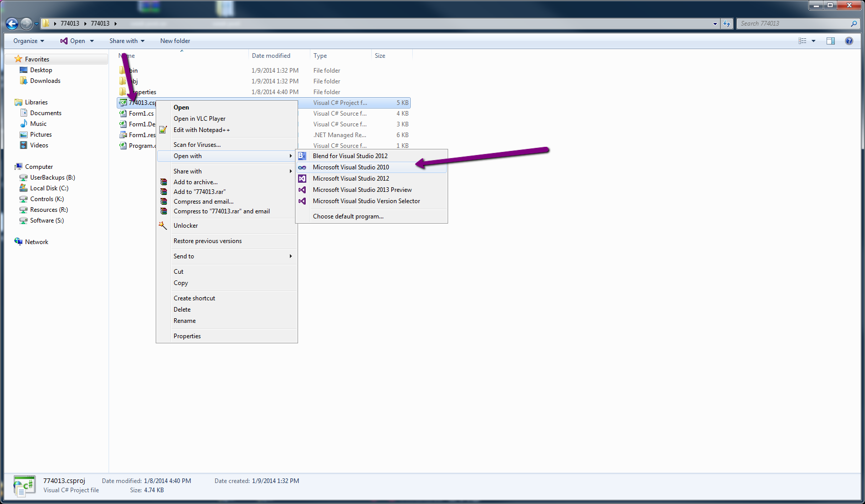Image resolution: width=865 pixels, height=504 pixels.
Task: Open the Documents library
Action: coord(46,113)
